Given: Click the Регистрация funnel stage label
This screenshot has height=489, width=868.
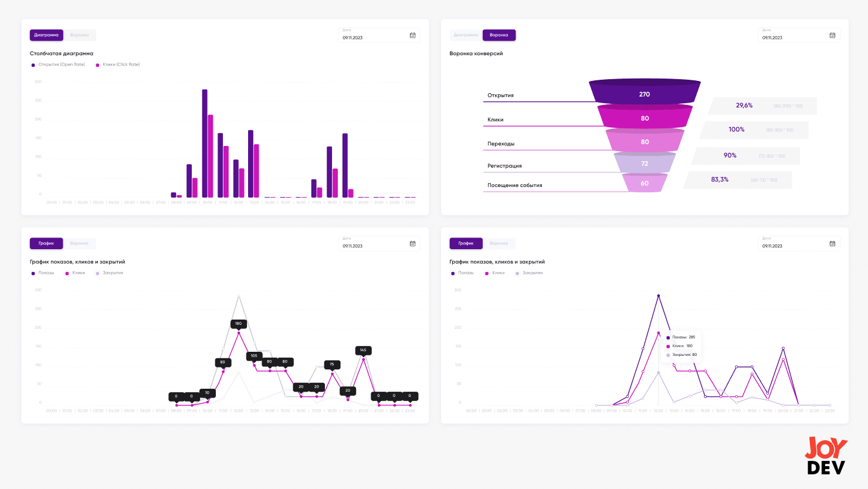Looking at the screenshot, I should point(504,166).
